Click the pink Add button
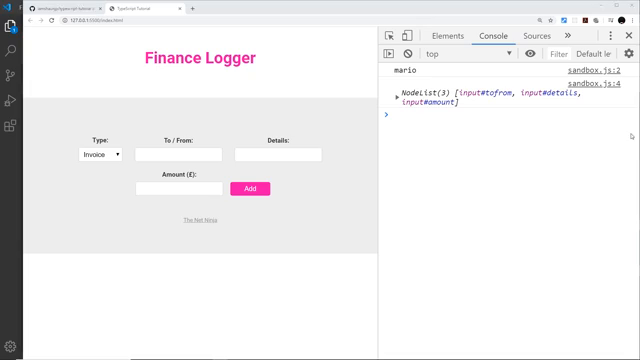 [250, 189]
